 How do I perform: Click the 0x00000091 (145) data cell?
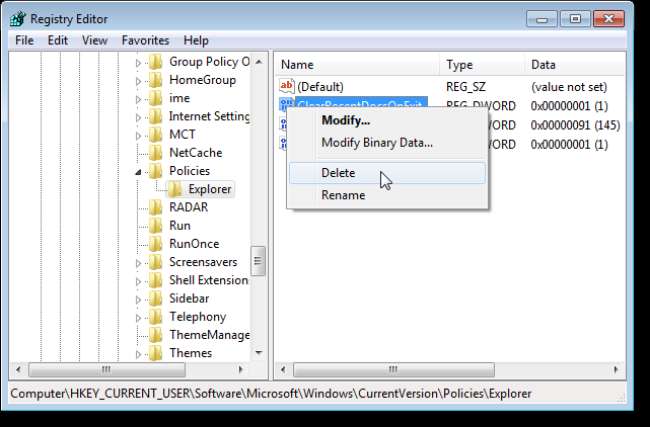[x=575, y=125]
